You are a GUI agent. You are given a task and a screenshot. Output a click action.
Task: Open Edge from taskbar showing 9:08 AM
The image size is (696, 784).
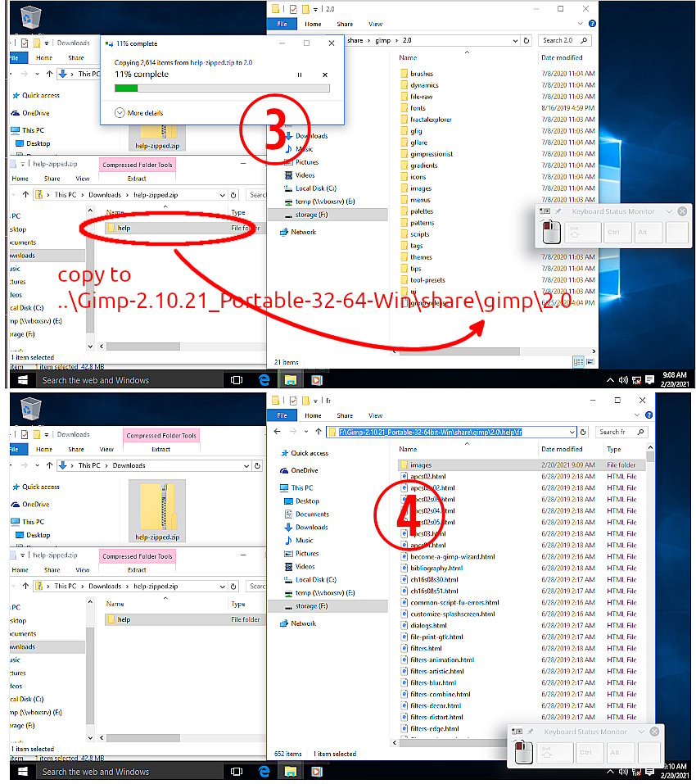click(x=264, y=380)
